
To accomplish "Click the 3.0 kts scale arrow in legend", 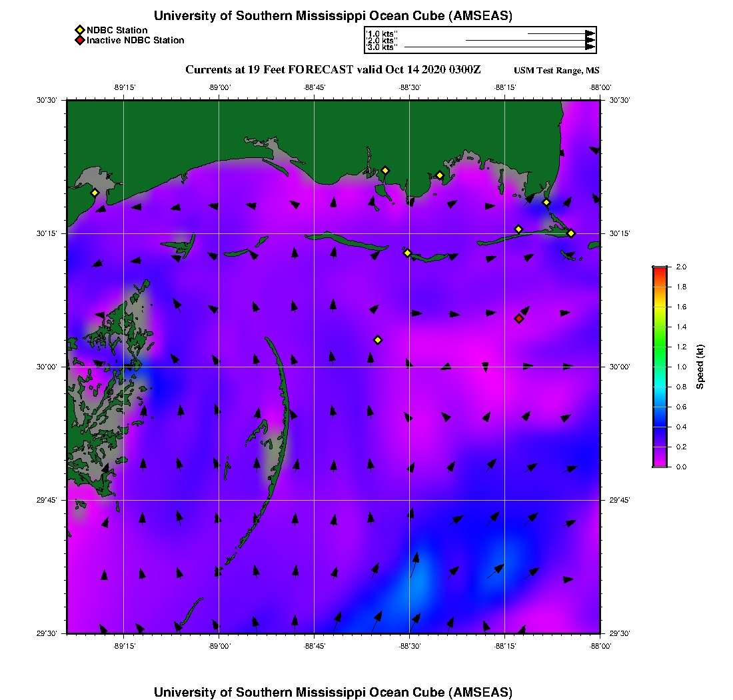I will [498, 47].
